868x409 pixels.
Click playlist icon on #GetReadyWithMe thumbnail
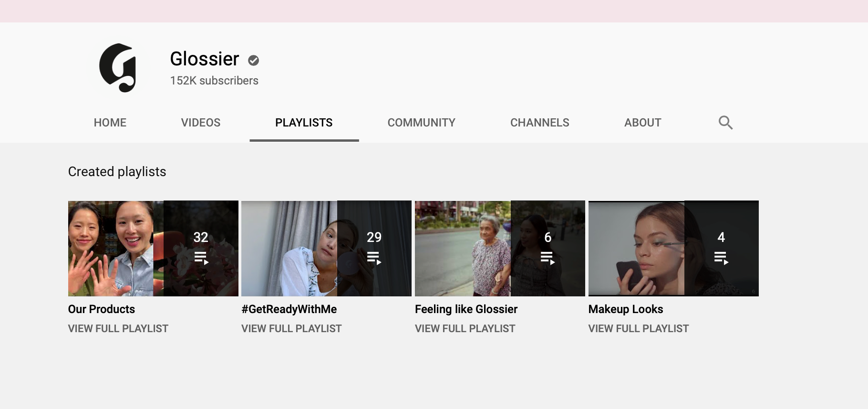(374, 258)
